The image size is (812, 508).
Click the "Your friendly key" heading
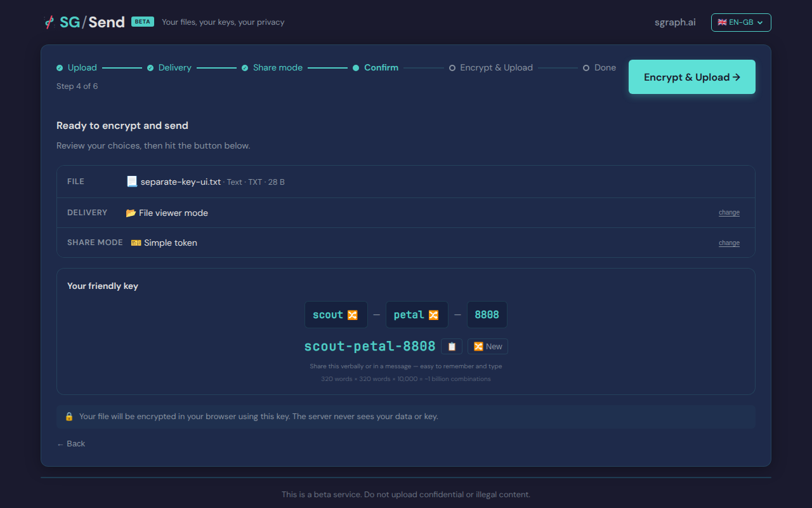click(x=103, y=286)
